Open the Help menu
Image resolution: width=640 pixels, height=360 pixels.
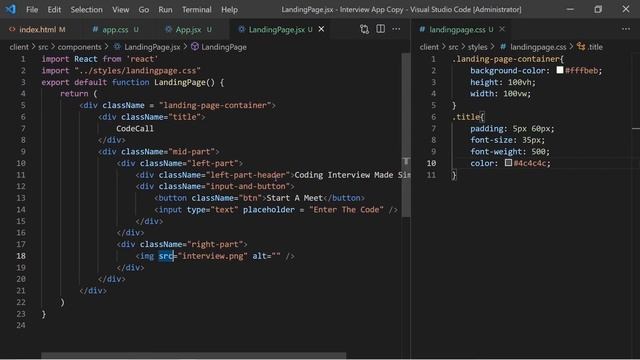[229, 9]
